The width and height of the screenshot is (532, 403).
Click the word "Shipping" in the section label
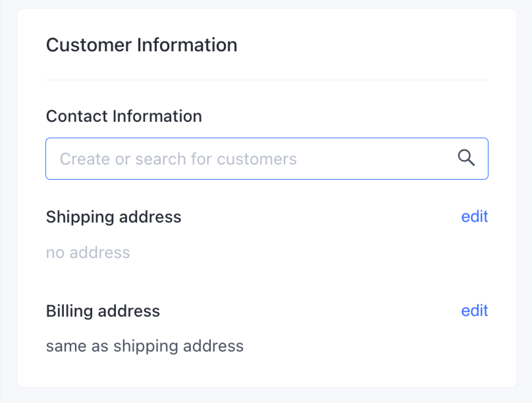pyautogui.click(x=80, y=217)
